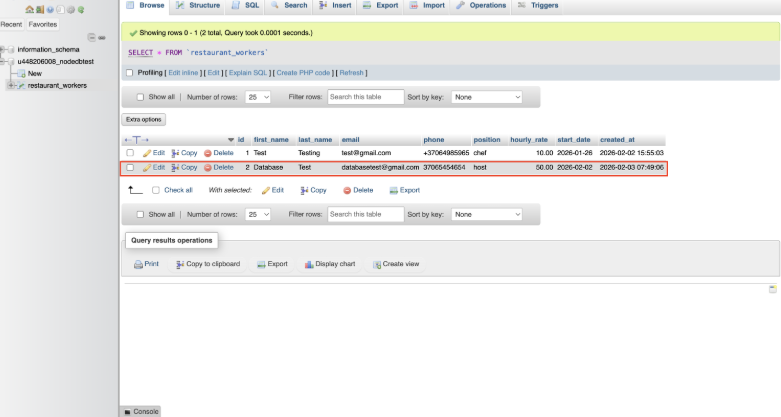
Task: Click Copy to clipboard icon
Action: tap(180, 264)
